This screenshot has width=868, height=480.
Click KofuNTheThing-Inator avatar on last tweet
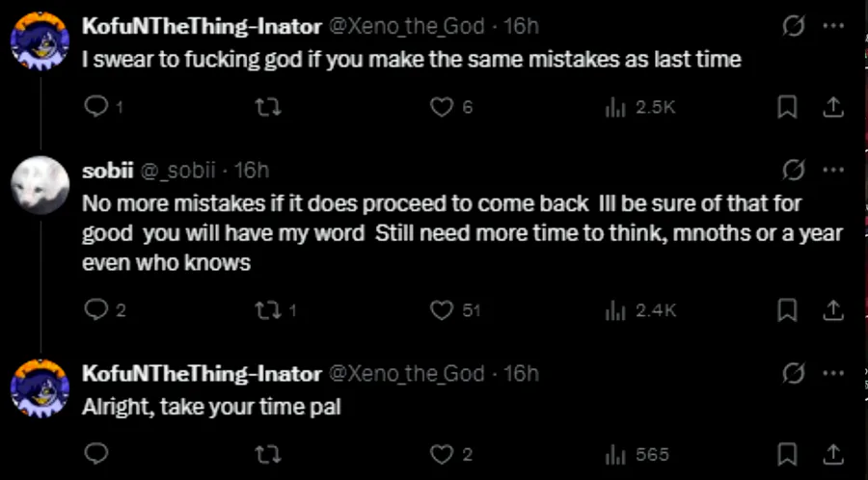coord(39,386)
